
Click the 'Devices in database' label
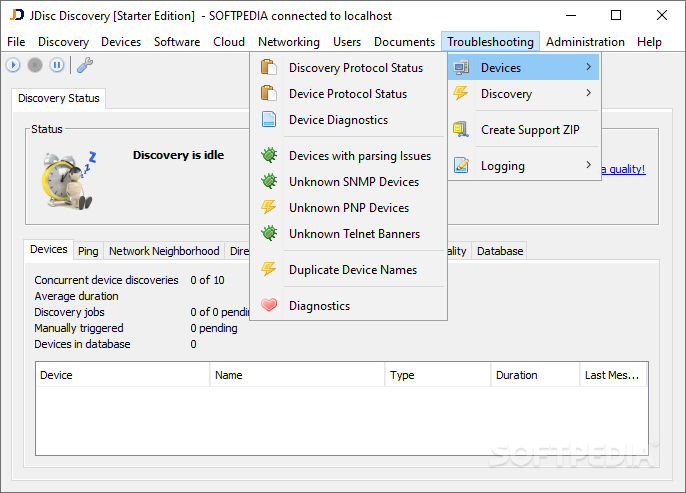click(x=82, y=344)
